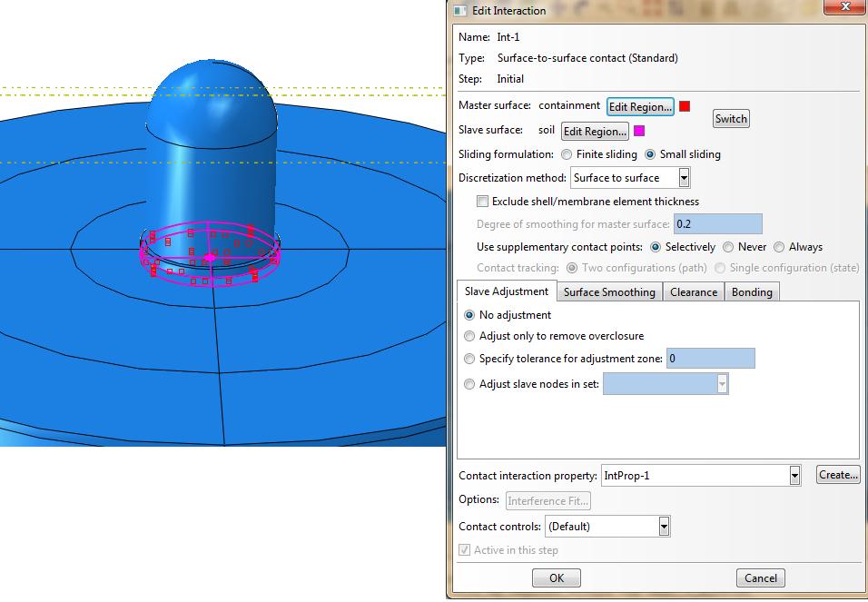
Task: Open the Clearance tab
Action: [x=694, y=291]
